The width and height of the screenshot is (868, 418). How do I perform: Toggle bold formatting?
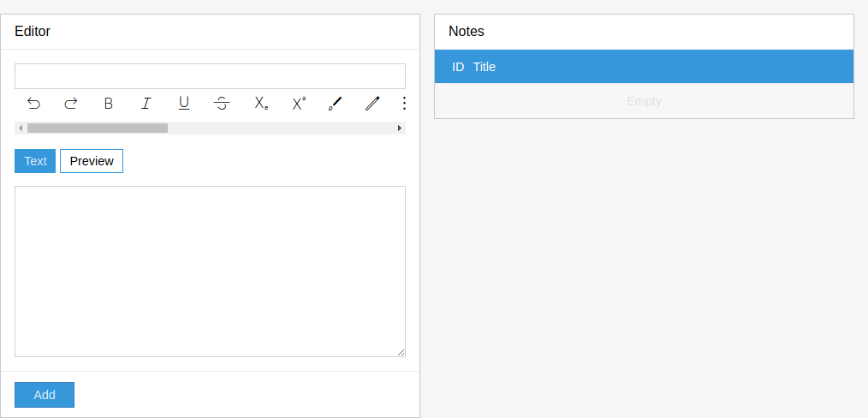(109, 104)
